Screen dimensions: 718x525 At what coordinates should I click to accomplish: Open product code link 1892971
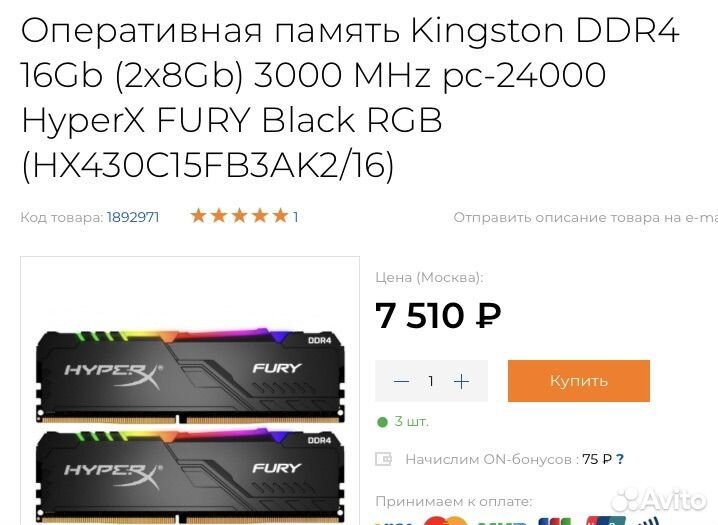[133, 216]
